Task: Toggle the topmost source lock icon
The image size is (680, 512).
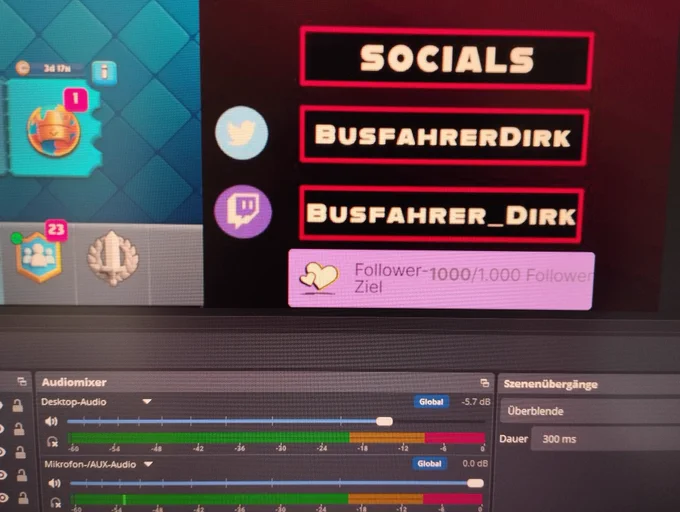Action: (17, 405)
